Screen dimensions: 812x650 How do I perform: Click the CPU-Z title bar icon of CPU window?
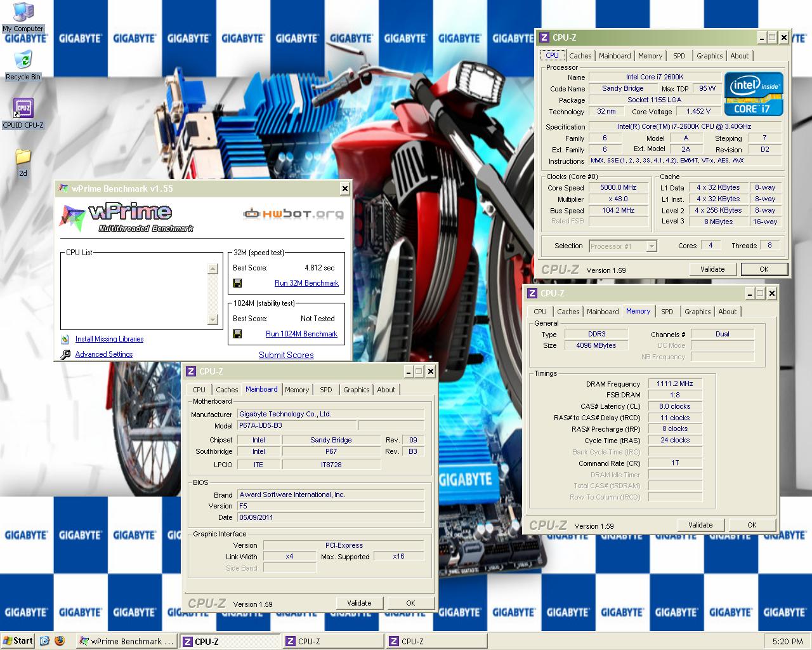pyautogui.click(x=544, y=37)
